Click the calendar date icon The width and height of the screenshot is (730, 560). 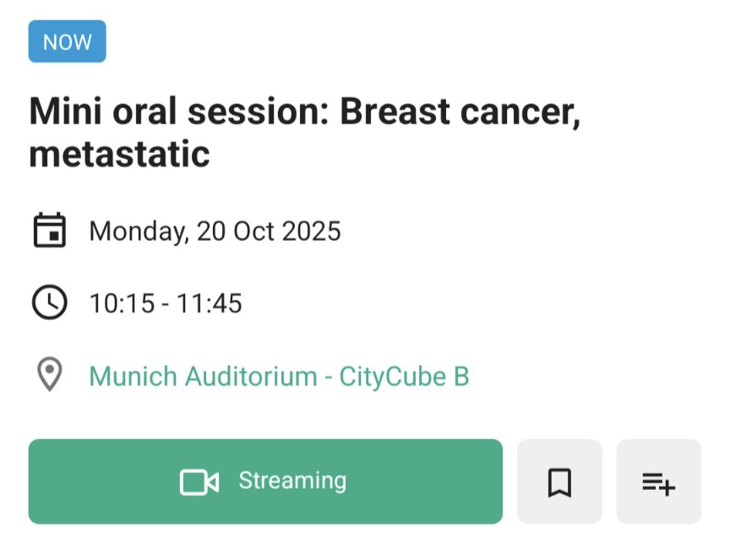click(50, 231)
